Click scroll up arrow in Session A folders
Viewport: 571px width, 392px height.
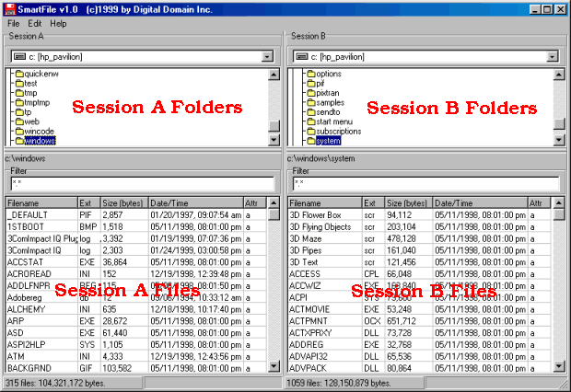pos(274,75)
